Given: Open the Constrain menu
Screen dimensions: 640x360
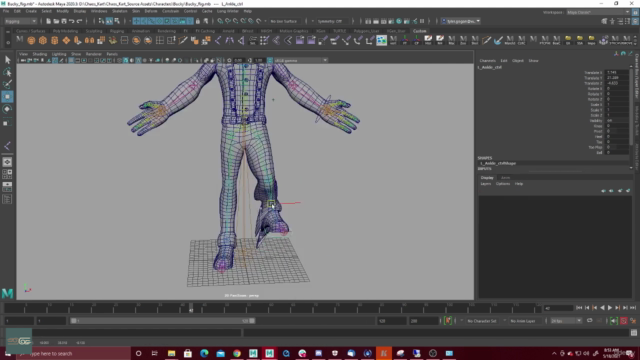Looking at the screenshot, I should 171,11.
